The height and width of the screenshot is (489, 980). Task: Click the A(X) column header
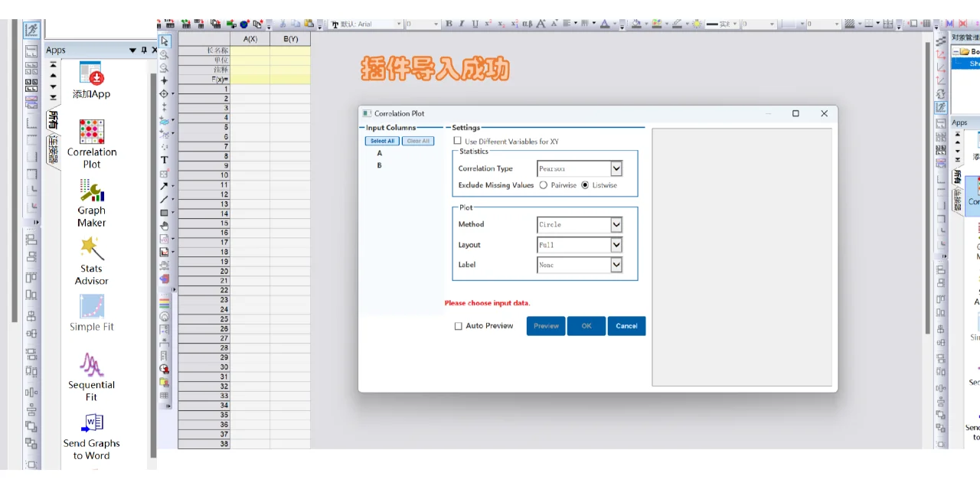point(250,38)
